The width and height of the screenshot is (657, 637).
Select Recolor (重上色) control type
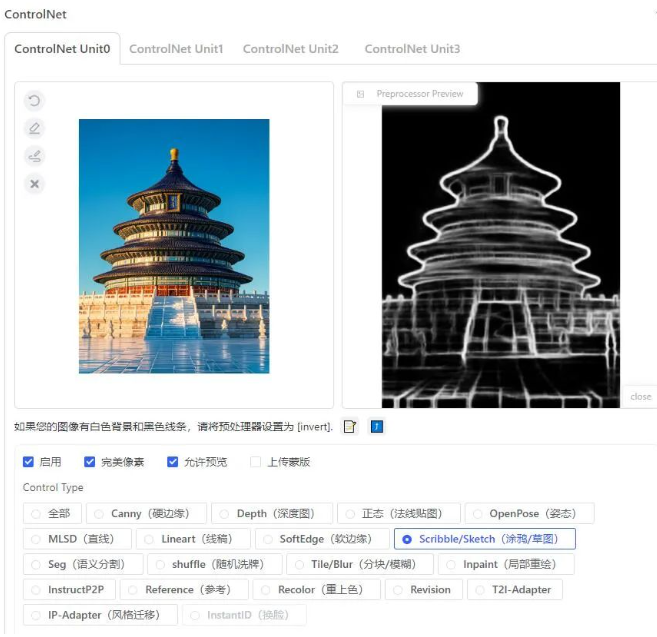(317, 590)
